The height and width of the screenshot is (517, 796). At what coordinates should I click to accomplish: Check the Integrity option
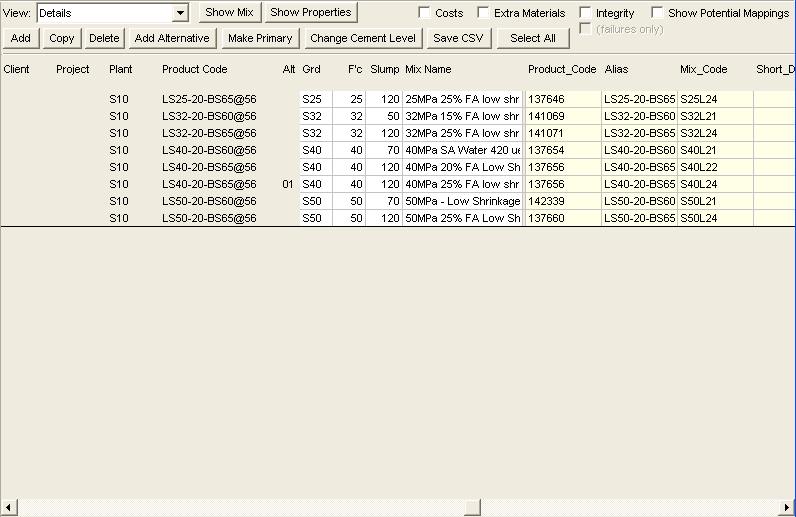point(586,13)
